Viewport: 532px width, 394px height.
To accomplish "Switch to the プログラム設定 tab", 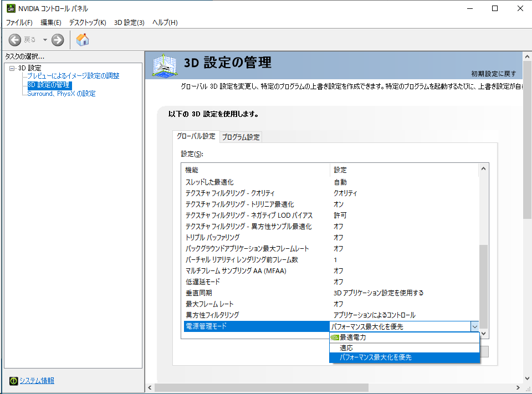I will point(241,136).
